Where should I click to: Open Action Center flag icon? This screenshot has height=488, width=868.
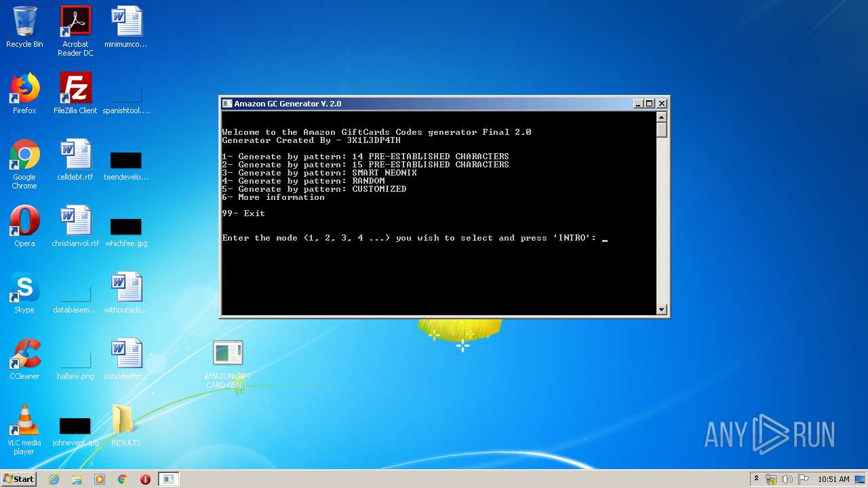click(804, 479)
